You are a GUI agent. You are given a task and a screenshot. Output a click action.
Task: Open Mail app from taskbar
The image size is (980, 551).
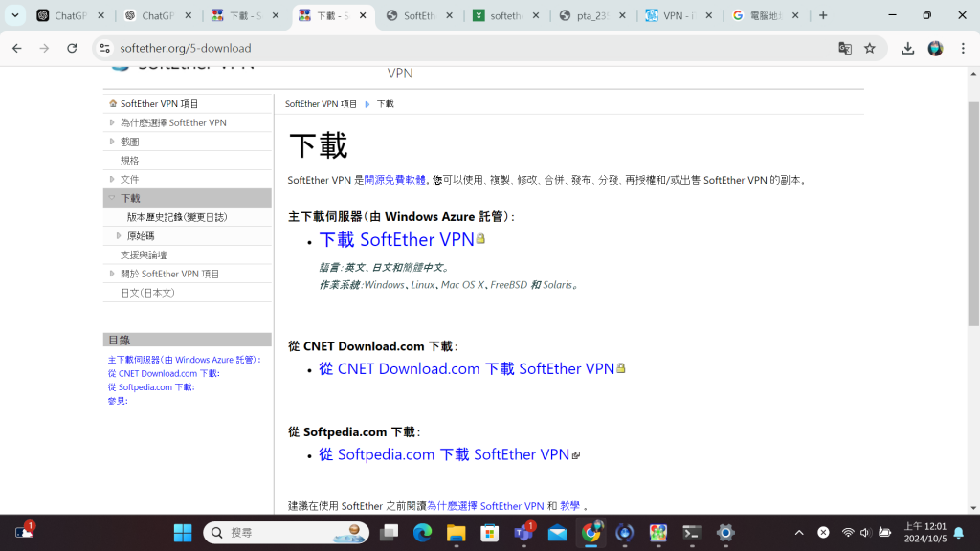pyautogui.click(x=557, y=533)
